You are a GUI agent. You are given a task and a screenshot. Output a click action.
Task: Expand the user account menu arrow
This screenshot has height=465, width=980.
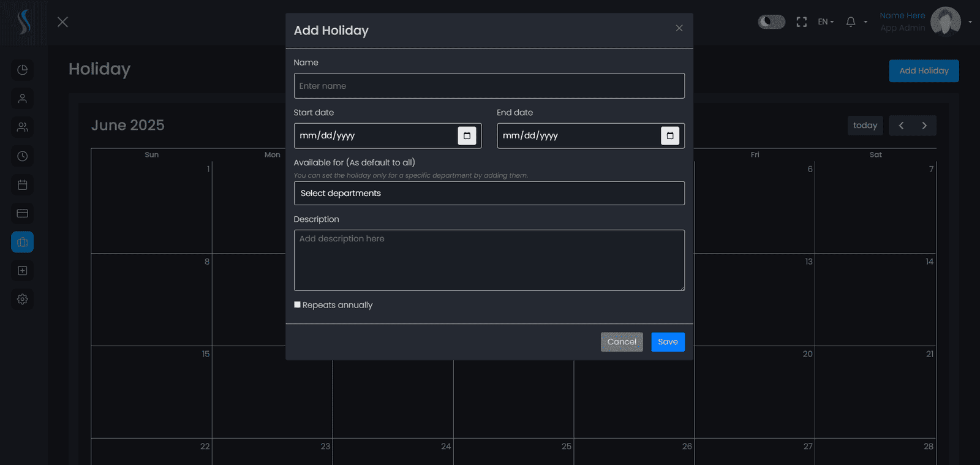(x=970, y=22)
